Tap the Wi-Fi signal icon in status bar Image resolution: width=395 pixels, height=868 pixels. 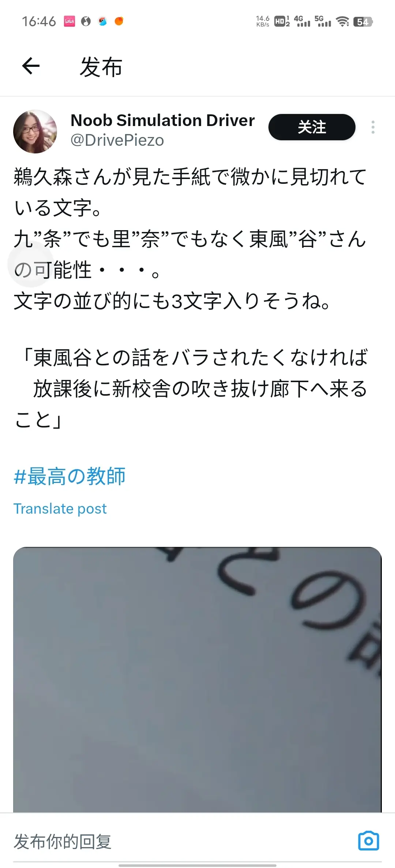point(342,22)
